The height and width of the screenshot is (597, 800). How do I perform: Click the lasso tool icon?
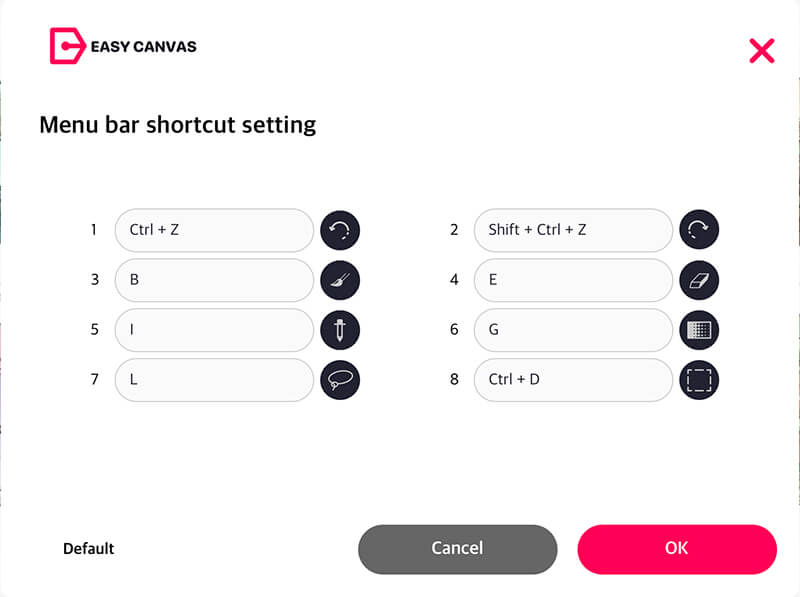pyautogui.click(x=340, y=380)
